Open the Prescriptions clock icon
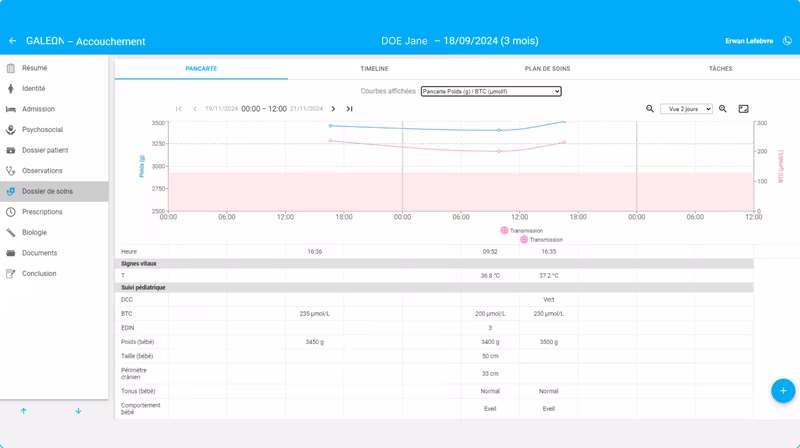Screen dimensions: 800x448 [x=11, y=212]
